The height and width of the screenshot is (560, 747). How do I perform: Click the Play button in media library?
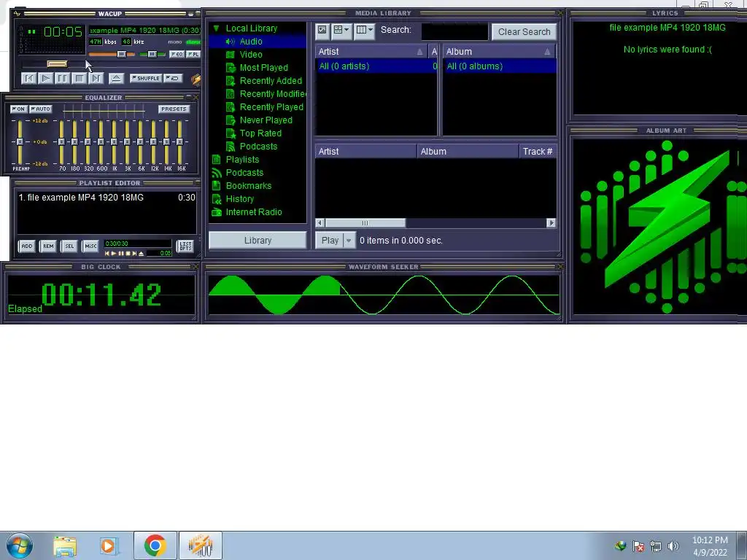tap(330, 241)
